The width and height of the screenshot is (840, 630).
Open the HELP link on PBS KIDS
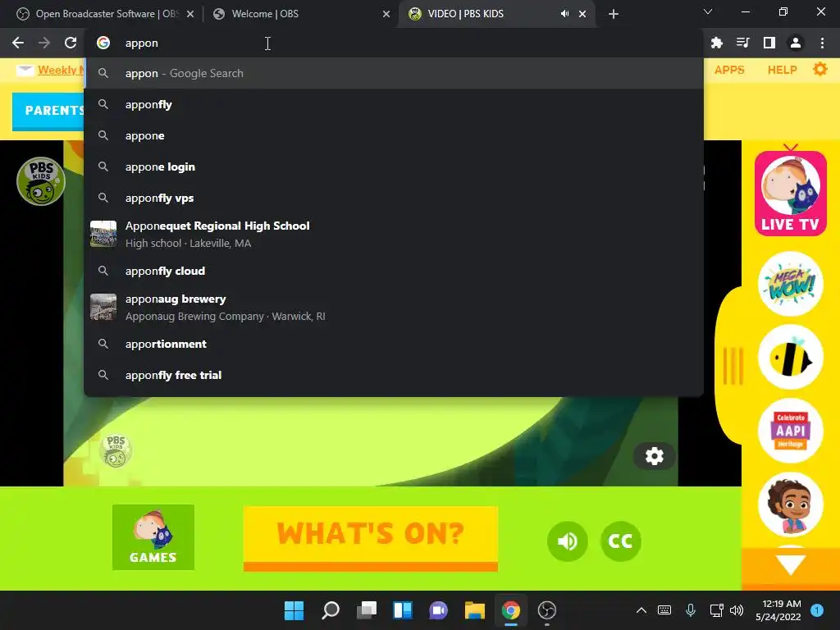[x=782, y=70]
